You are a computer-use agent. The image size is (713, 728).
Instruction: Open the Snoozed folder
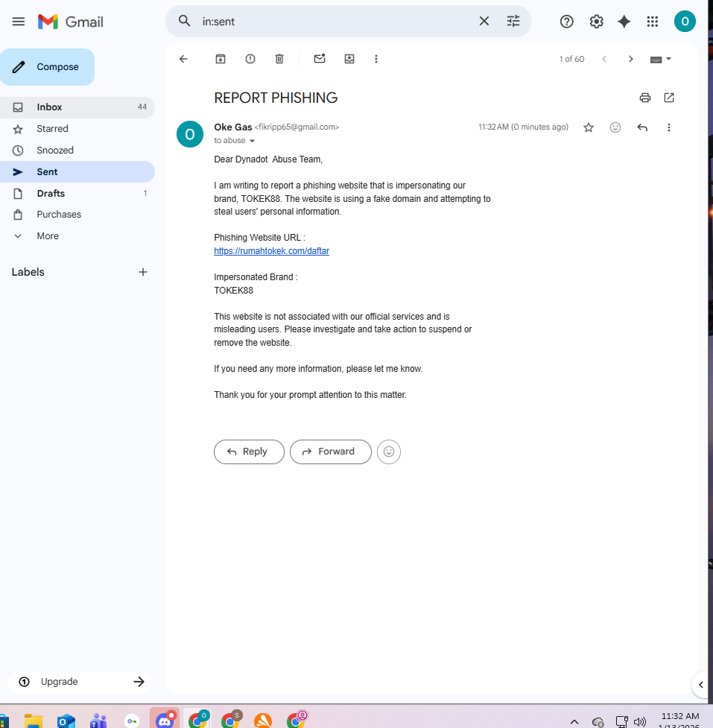[x=77, y=150]
